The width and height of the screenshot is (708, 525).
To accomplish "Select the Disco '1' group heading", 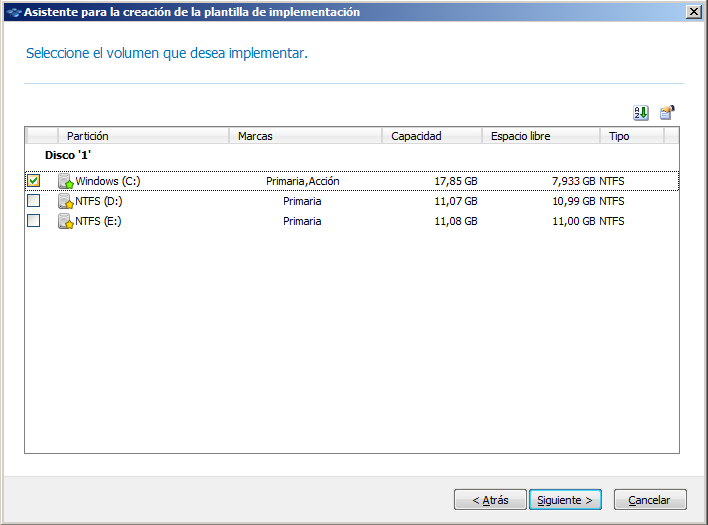I will [68, 155].
